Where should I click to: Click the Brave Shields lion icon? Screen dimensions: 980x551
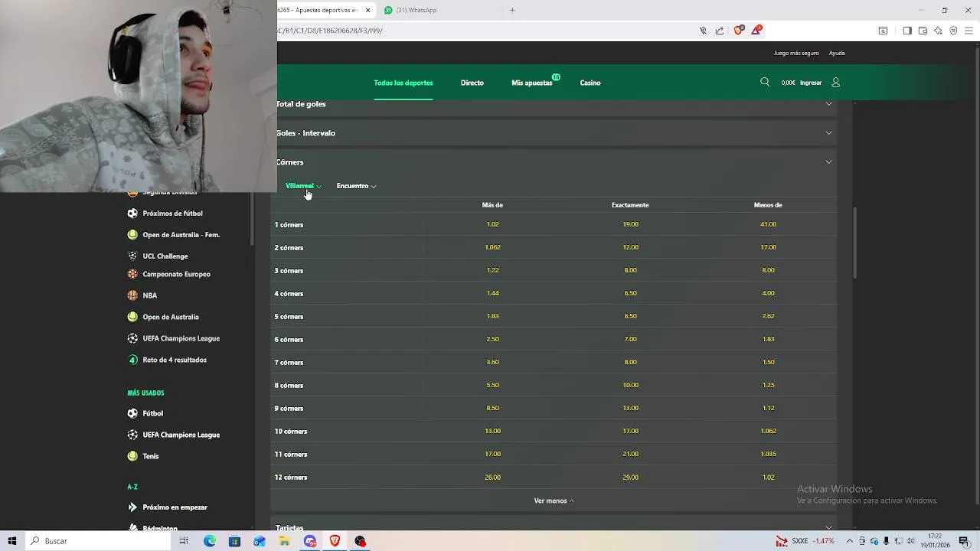point(738,31)
